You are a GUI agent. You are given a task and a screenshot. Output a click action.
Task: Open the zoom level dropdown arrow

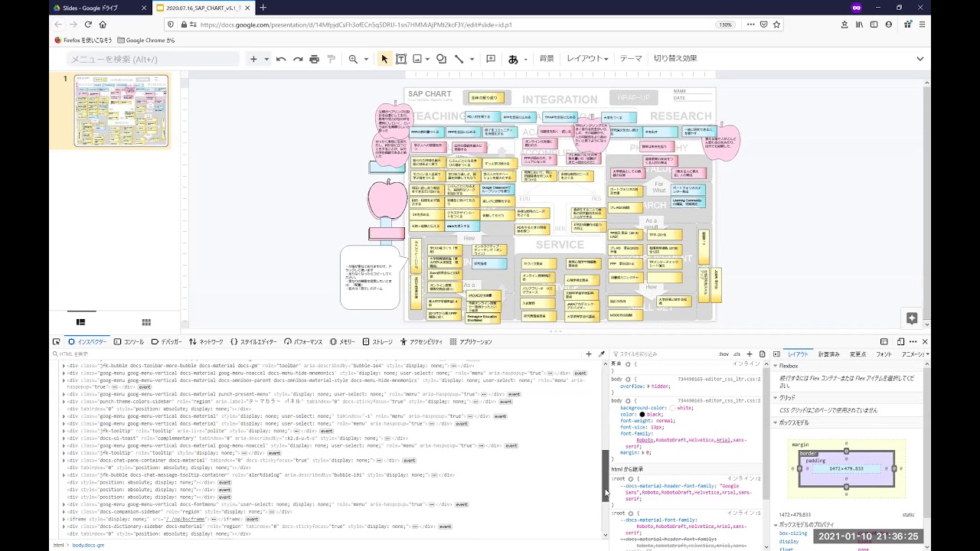366,59
